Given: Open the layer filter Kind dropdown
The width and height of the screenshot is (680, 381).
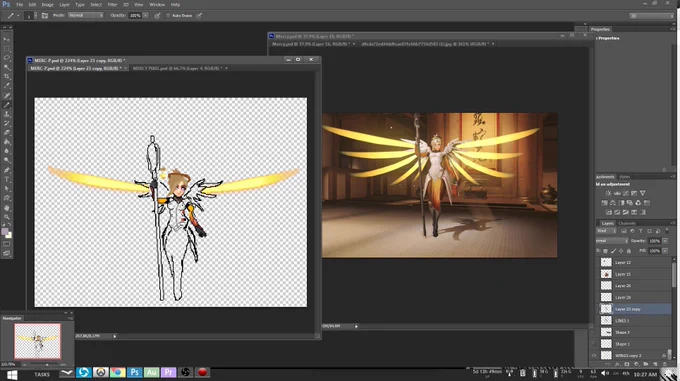Looking at the screenshot, I should tap(607, 231).
